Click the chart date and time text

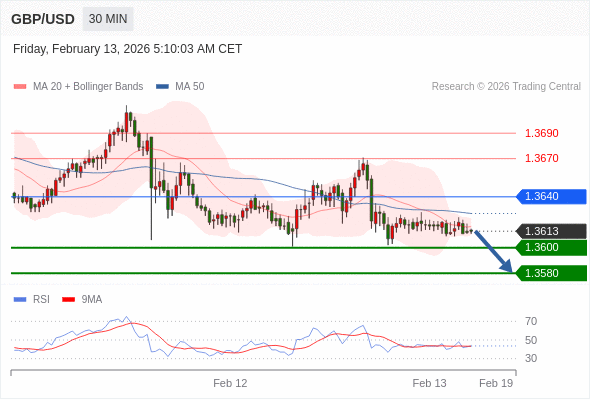pyautogui.click(x=127, y=49)
